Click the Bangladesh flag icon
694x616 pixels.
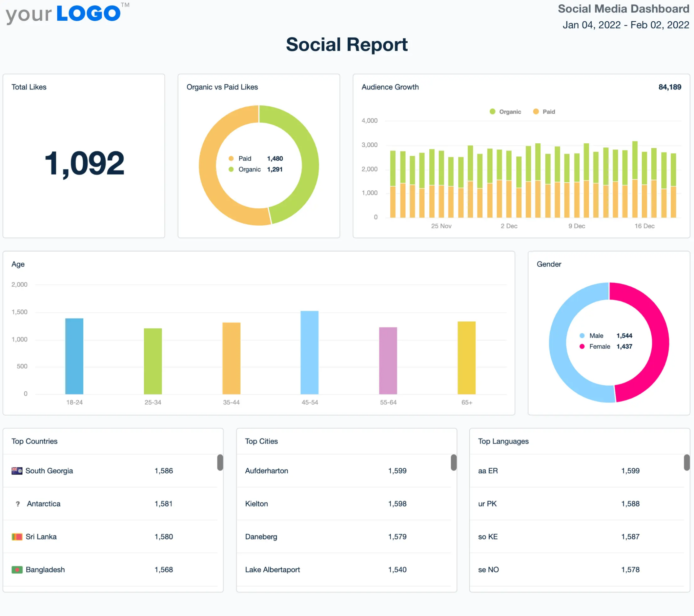[17, 570]
